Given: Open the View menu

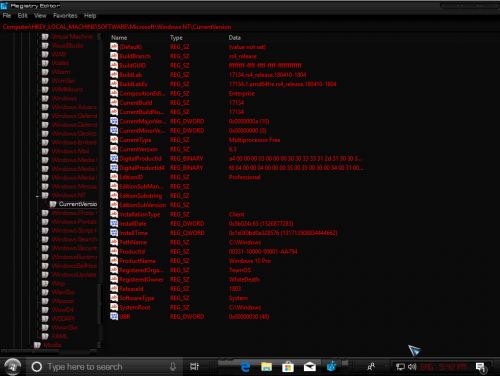Looking at the screenshot, I should (40, 16).
